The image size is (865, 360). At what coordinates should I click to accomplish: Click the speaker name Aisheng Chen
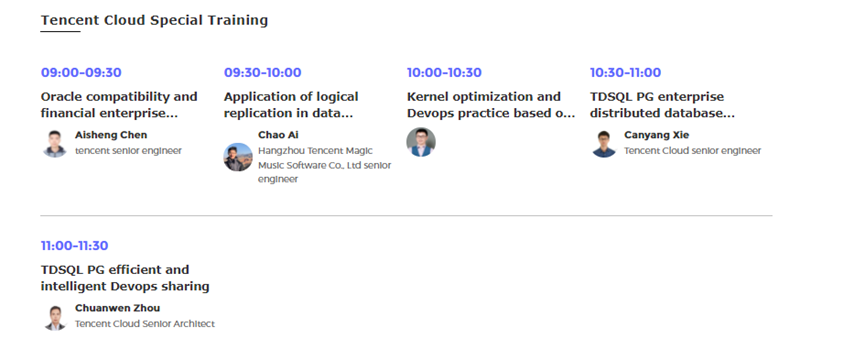[111, 135]
